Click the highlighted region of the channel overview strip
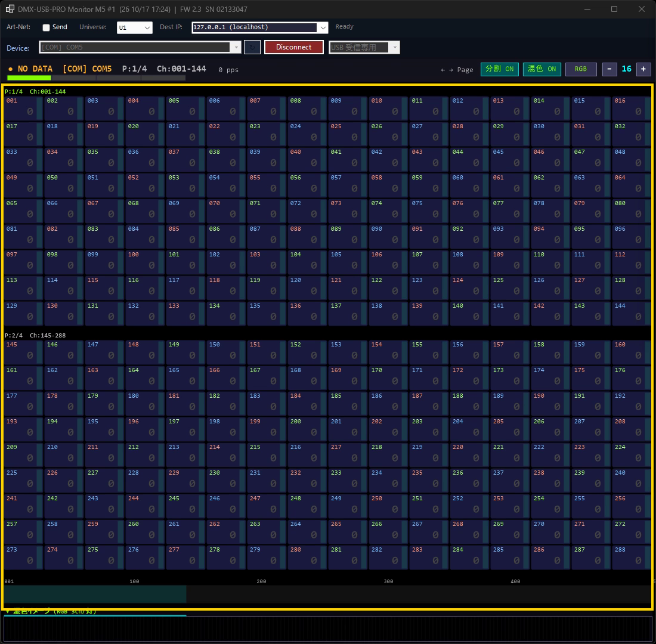 point(95,594)
